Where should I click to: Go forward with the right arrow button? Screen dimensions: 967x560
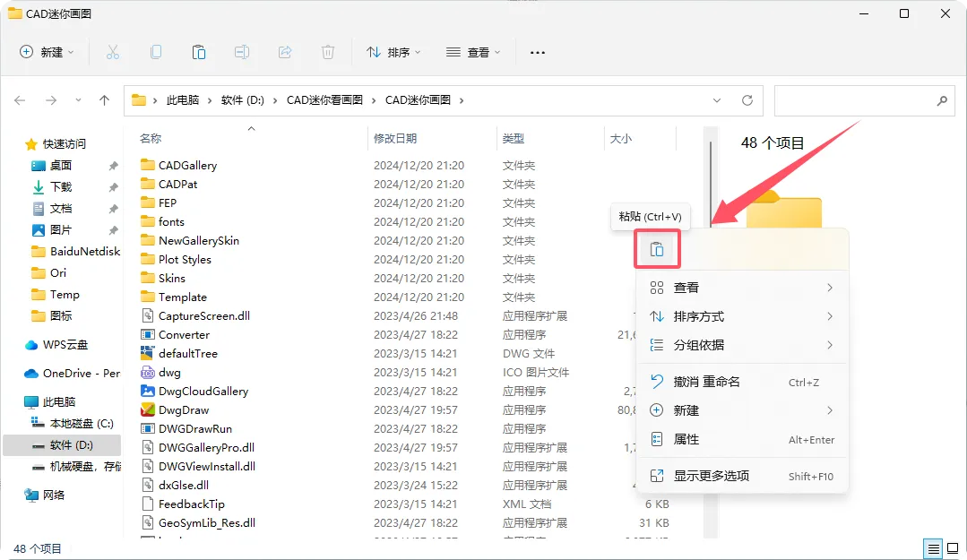pyautogui.click(x=51, y=100)
